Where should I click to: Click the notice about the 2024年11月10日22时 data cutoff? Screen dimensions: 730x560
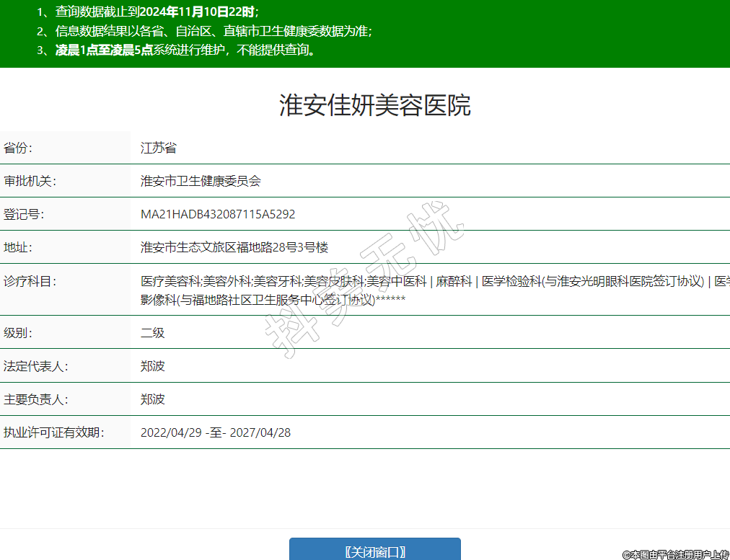(148, 12)
